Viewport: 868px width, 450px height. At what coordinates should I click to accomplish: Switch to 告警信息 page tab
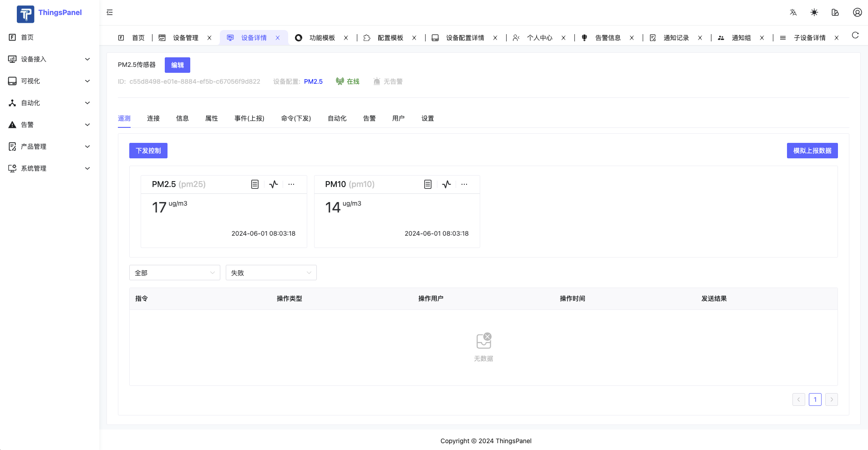point(608,38)
